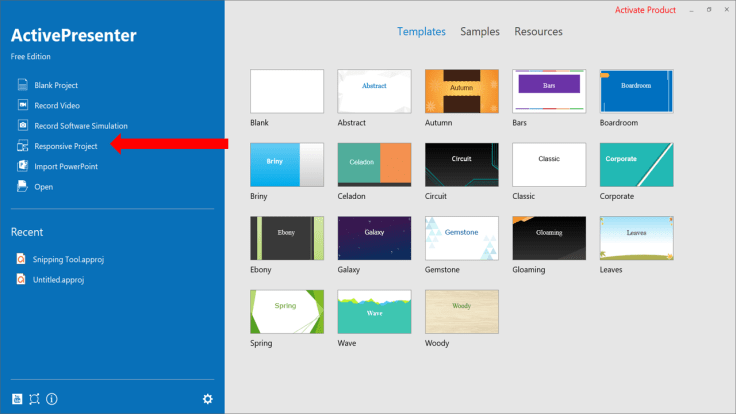Click the Snipping Tool.approj file icon

coord(21,259)
